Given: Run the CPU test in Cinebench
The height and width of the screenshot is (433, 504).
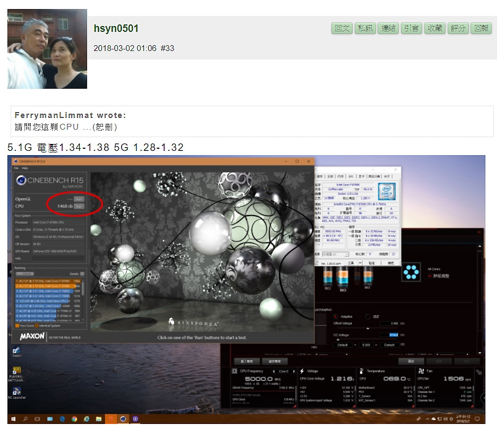Looking at the screenshot, I should (79, 206).
